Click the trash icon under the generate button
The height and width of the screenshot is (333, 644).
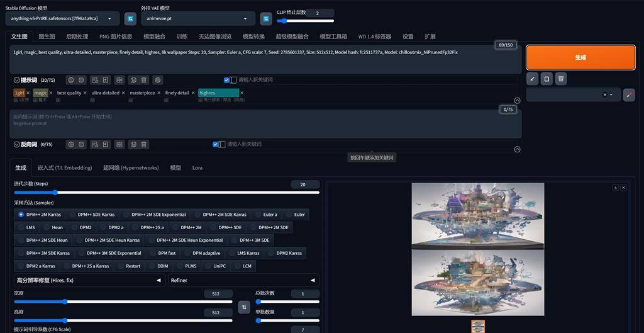tap(561, 79)
